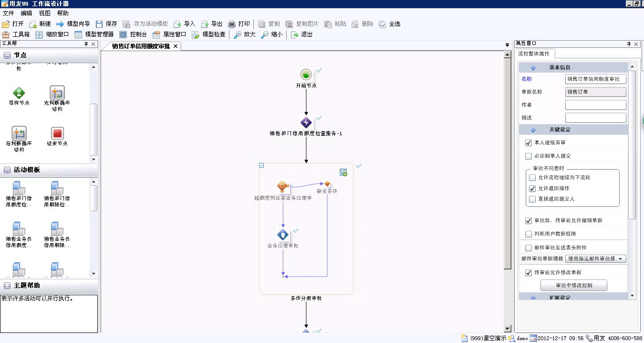Image resolution: width=644 pixels, height=343 pixels.
Task: Select the 销售部门信用额度检查服务-1 node
Action: coord(306,122)
